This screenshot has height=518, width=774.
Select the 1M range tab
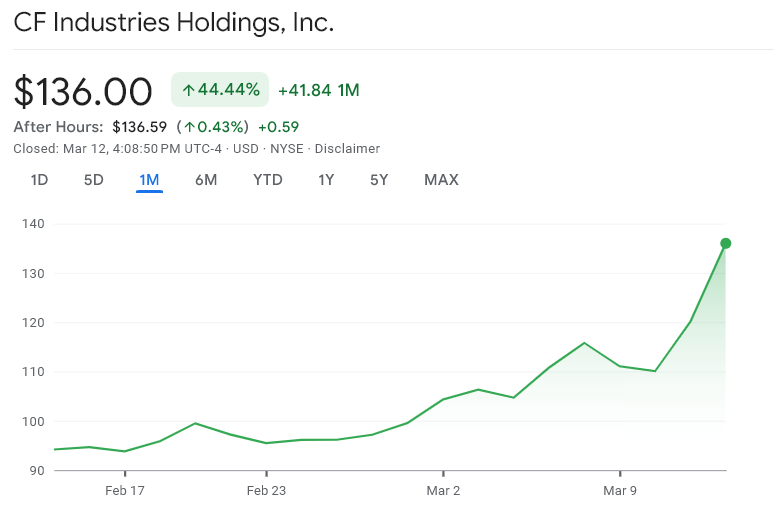(149, 180)
